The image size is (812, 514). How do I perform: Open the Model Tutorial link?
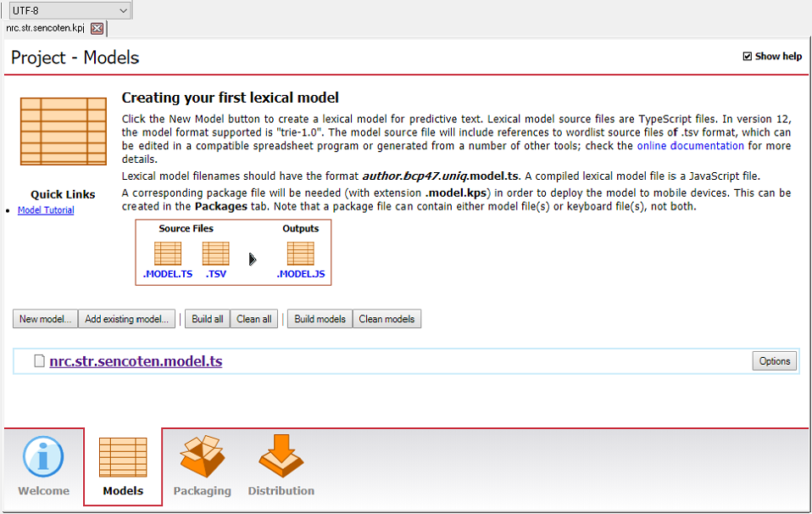46,210
